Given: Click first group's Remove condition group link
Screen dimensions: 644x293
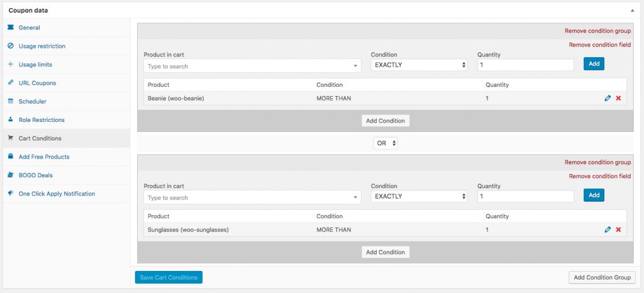Looking at the screenshot, I should coord(597,31).
